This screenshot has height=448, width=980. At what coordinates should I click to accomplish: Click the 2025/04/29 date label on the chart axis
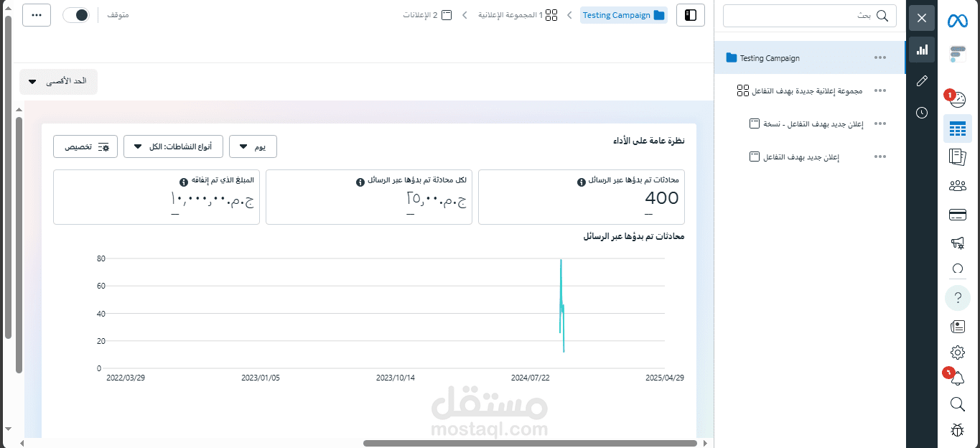665,378
